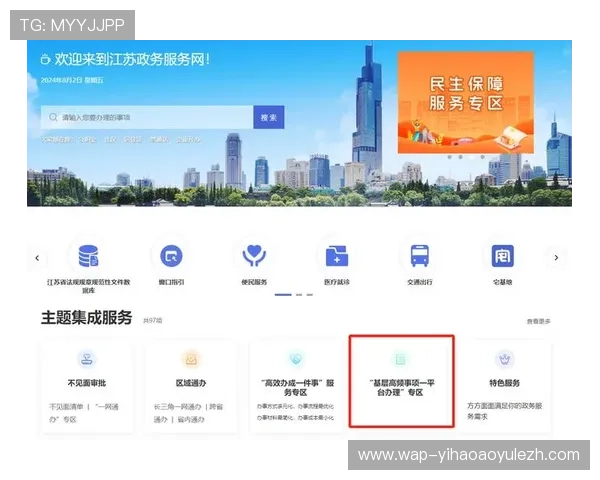This screenshot has height=480, width=600.
Task: Open the 江苏省法规规章规范性文件数据库 database icon
Action: pyautogui.click(x=88, y=256)
